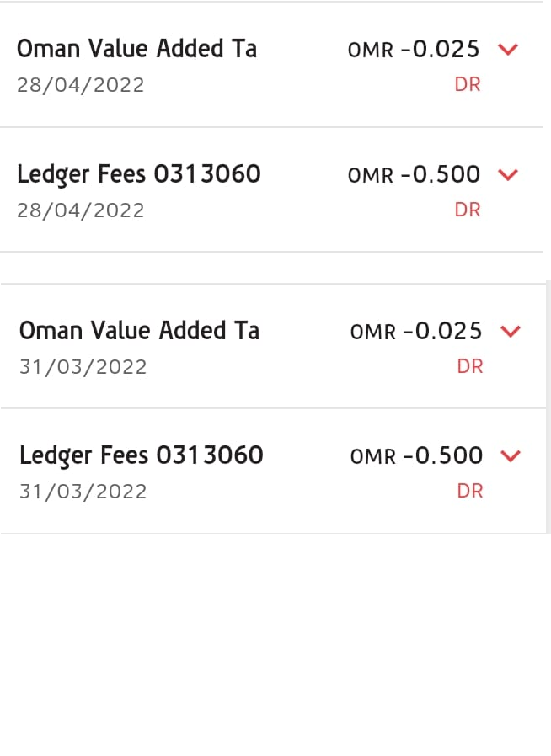Image resolution: width=551 pixels, height=756 pixels.
Task: Click the 31/03/2022 date under Oman Value Added Ta
Action: 83,367
